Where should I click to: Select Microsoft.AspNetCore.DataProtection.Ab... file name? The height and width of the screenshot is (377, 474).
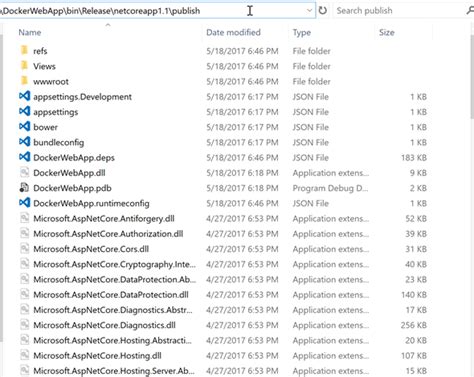(115, 279)
